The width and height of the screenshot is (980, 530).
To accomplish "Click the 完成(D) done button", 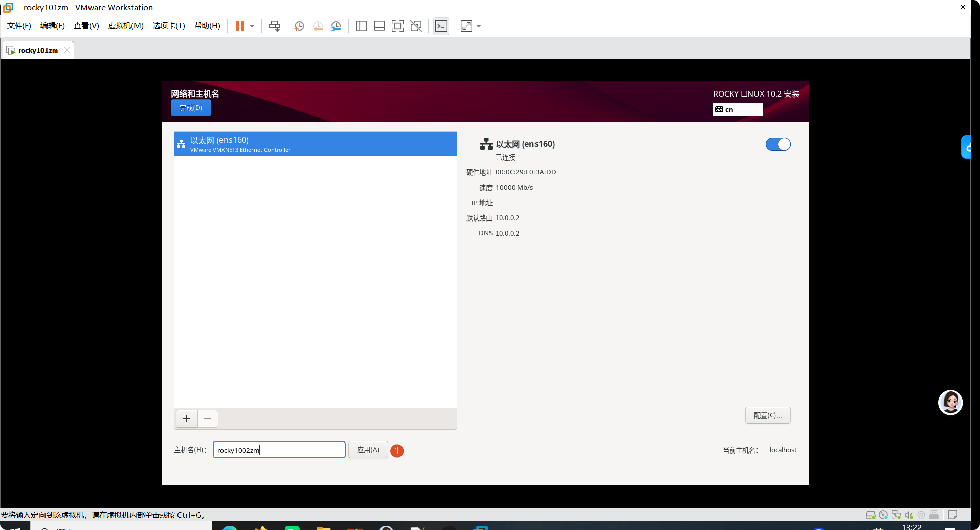I will [x=191, y=108].
